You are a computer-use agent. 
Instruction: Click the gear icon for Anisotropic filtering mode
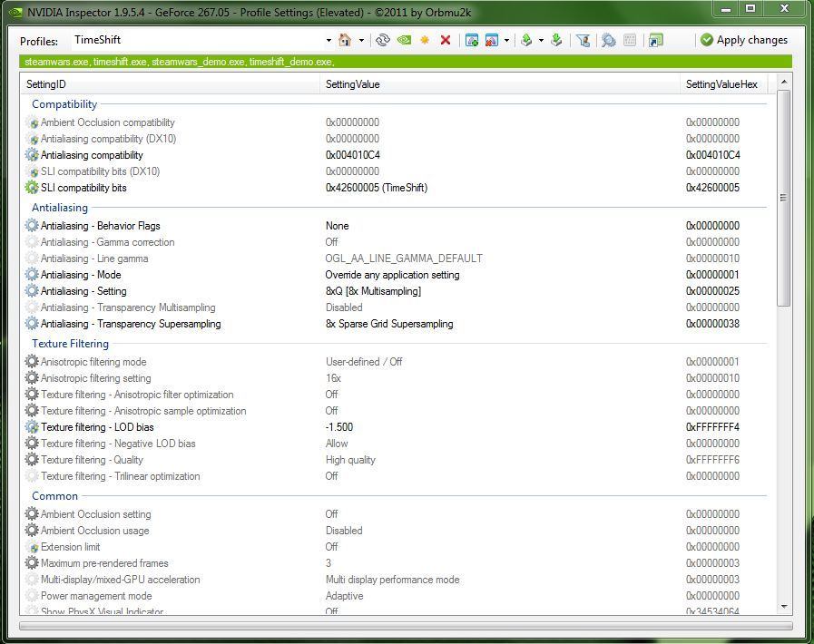[x=32, y=361]
